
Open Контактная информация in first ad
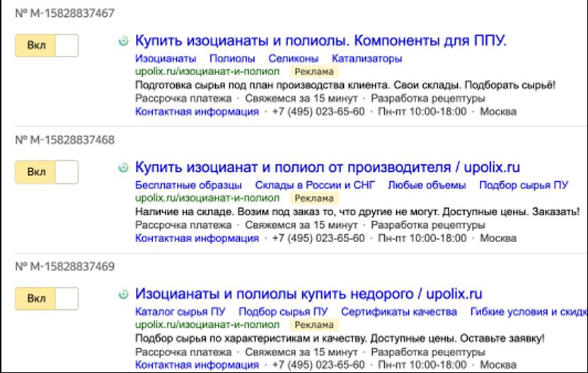197,111
